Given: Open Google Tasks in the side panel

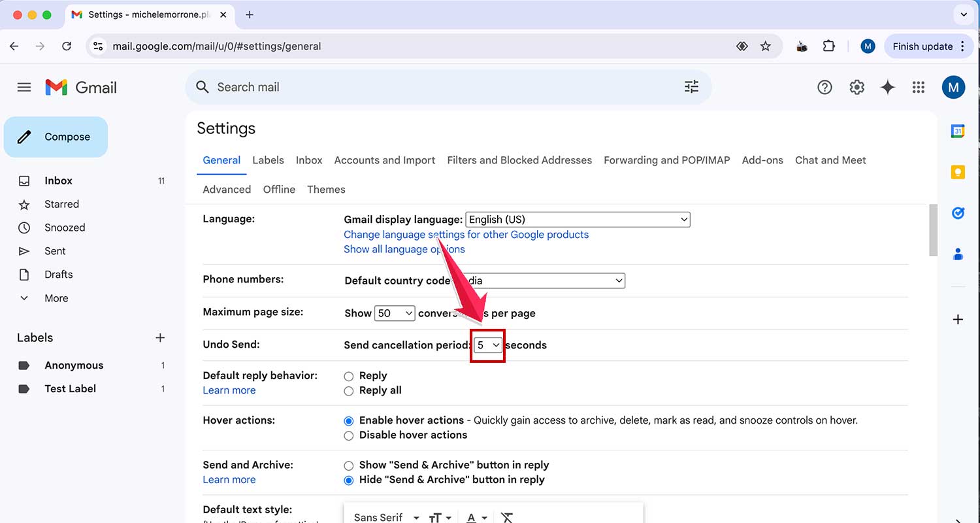Looking at the screenshot, I should 958,212.
